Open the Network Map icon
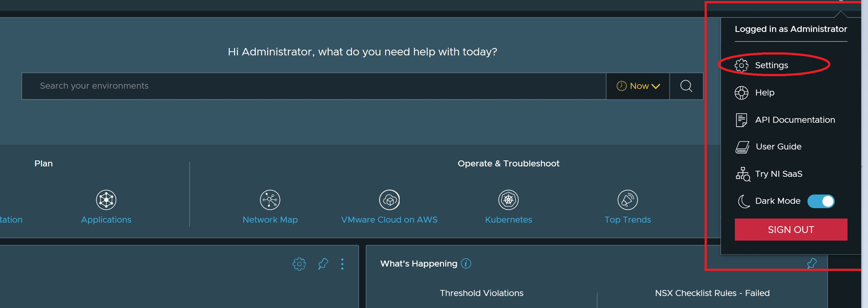 270,200
